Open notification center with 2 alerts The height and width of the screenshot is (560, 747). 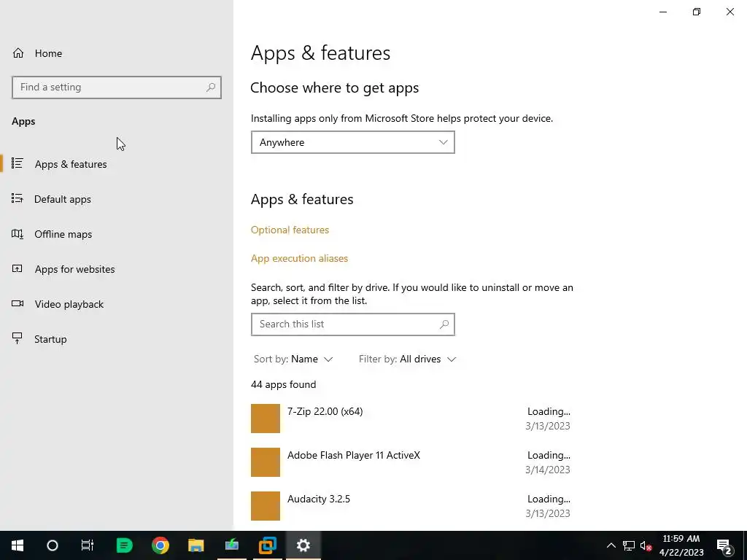[724, 545]
